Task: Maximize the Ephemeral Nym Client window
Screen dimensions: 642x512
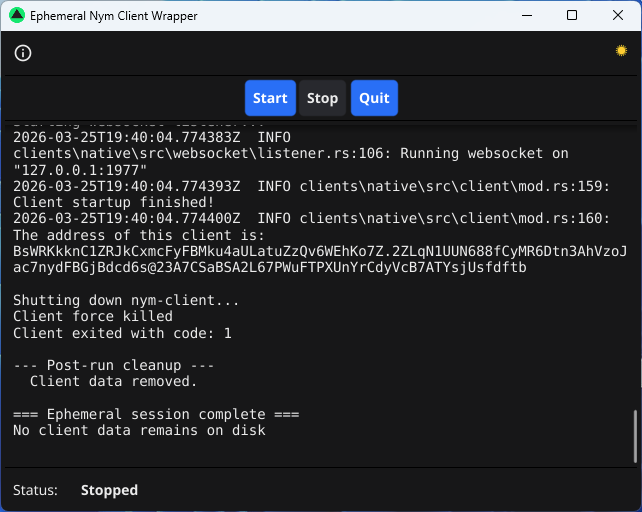Action: (572, 16)
